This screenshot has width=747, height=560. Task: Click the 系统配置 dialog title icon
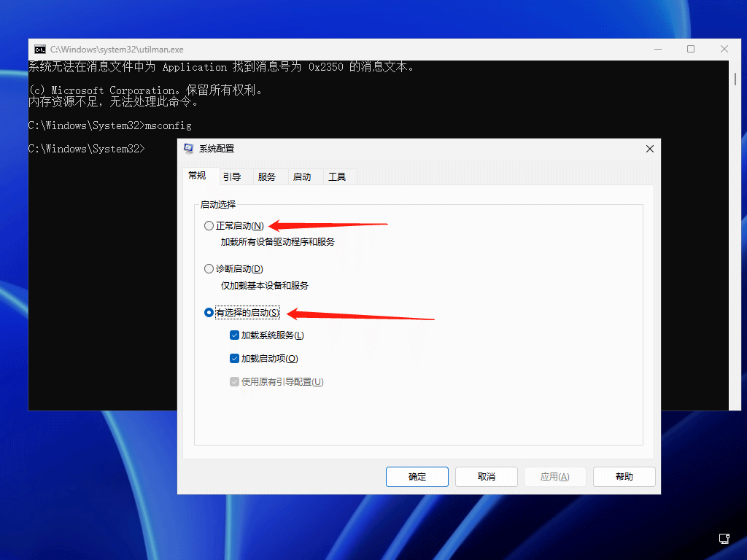pyautogui.click(x=189, y=149)
